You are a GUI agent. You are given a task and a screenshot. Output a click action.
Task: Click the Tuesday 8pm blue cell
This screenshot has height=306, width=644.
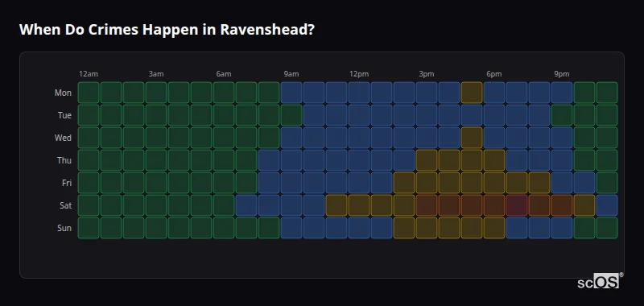(x=539, y=115)
